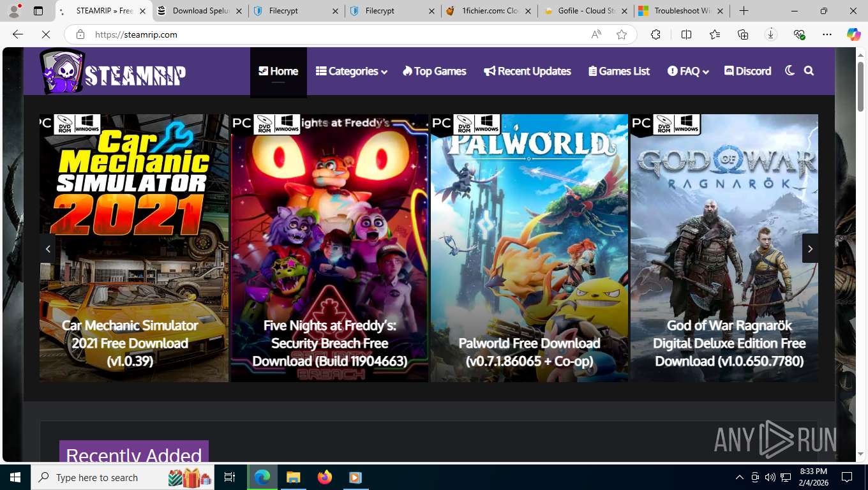
Task: Open Top Games page
Action: click(x=435, y=71)
